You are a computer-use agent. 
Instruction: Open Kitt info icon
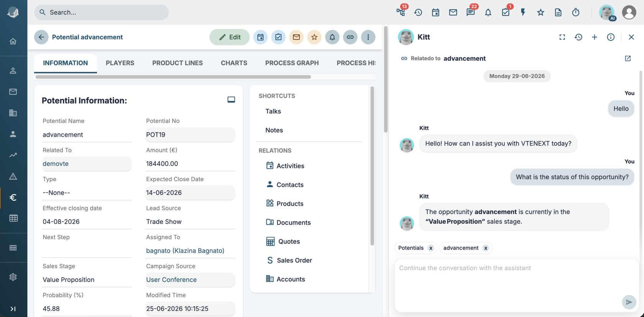click(x=611, y=37)
